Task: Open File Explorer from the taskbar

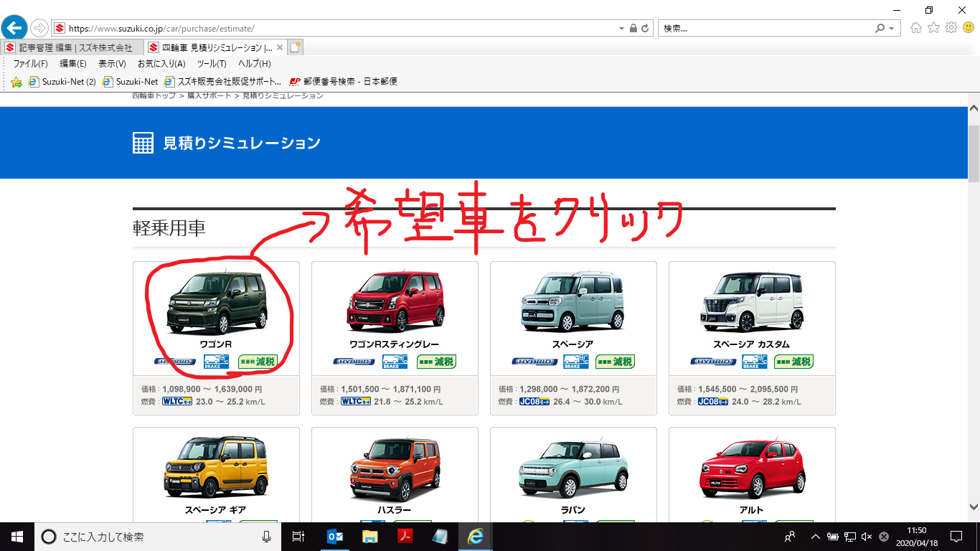Action: point(369,537)
